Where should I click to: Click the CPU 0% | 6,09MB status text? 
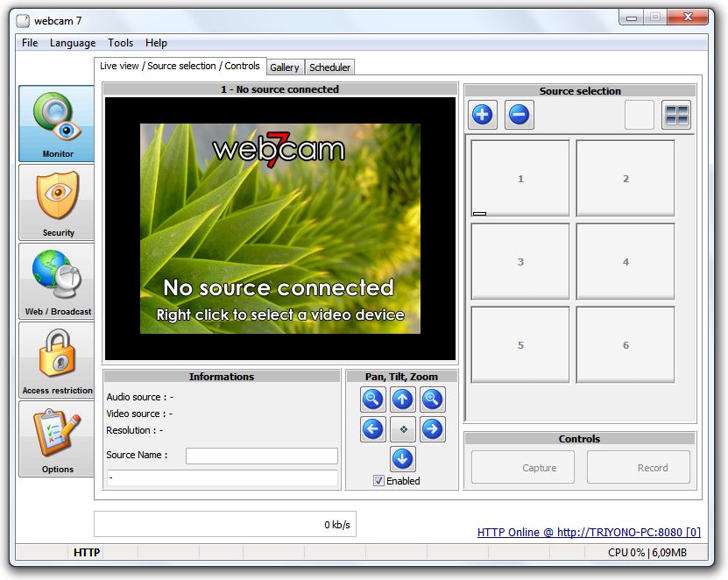[647, 553]
